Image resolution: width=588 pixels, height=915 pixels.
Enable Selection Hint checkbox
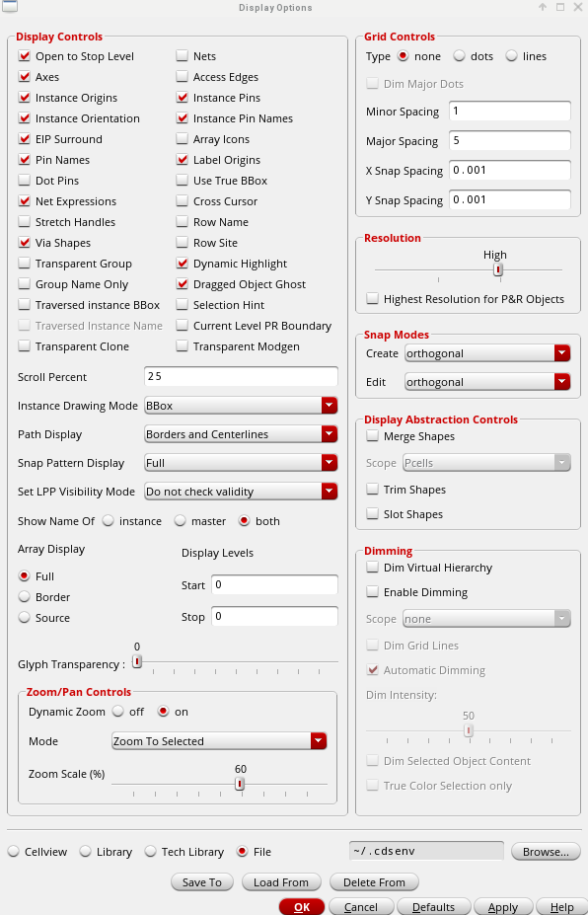point(182,305)
